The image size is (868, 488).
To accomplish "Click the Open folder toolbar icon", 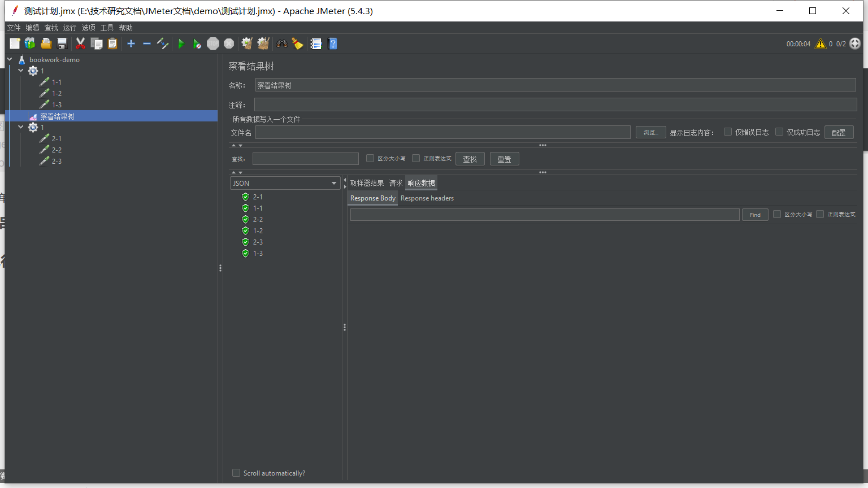I will coord(46,43).
